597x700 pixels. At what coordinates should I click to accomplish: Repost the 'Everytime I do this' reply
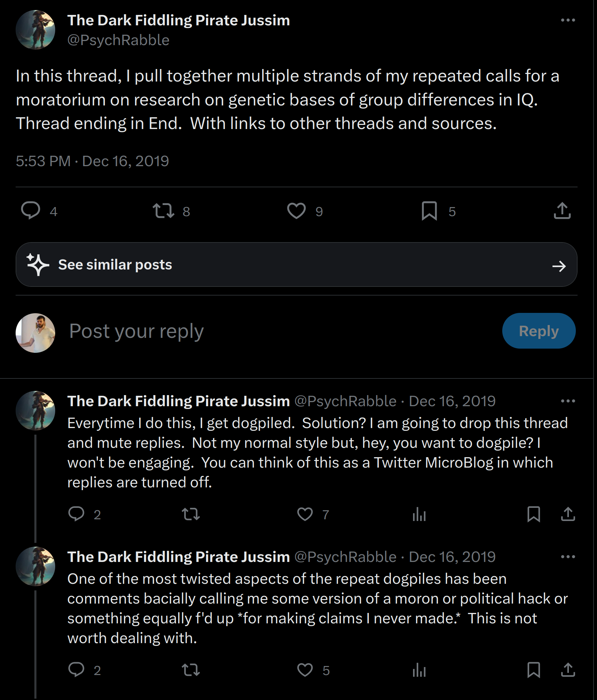(191, 514)
